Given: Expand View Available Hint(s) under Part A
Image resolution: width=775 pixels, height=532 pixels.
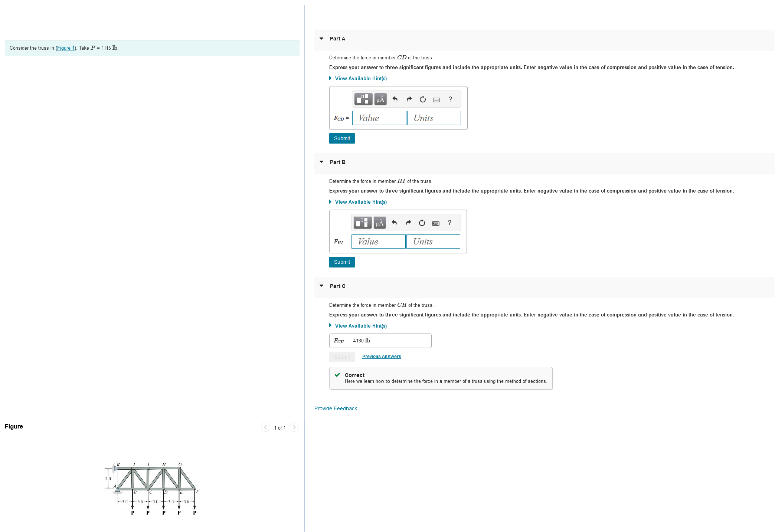Looking at the screenshot, I should (360, 78).
